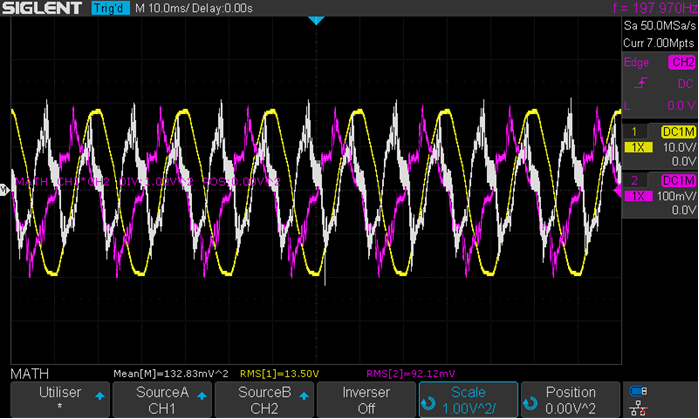Toggle the Inverser Off setting
Screen dimensions: 699x419
[366, 399]
